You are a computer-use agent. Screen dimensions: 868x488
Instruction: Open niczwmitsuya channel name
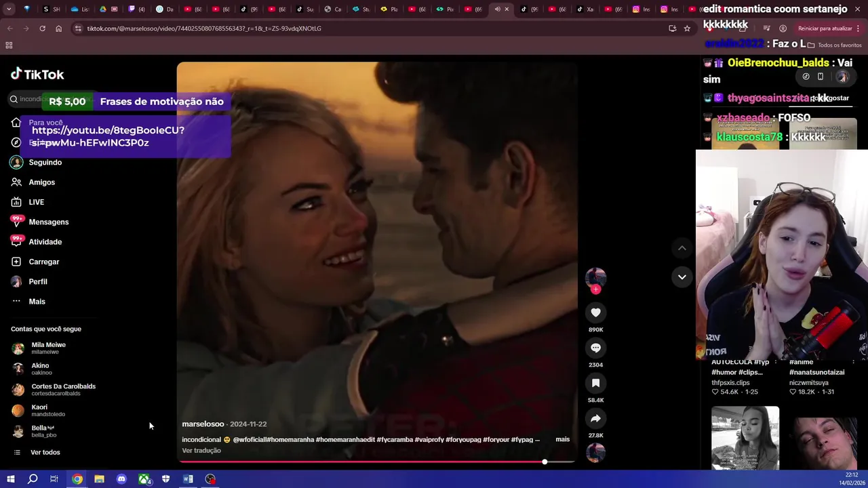click(x=809, y=382)
